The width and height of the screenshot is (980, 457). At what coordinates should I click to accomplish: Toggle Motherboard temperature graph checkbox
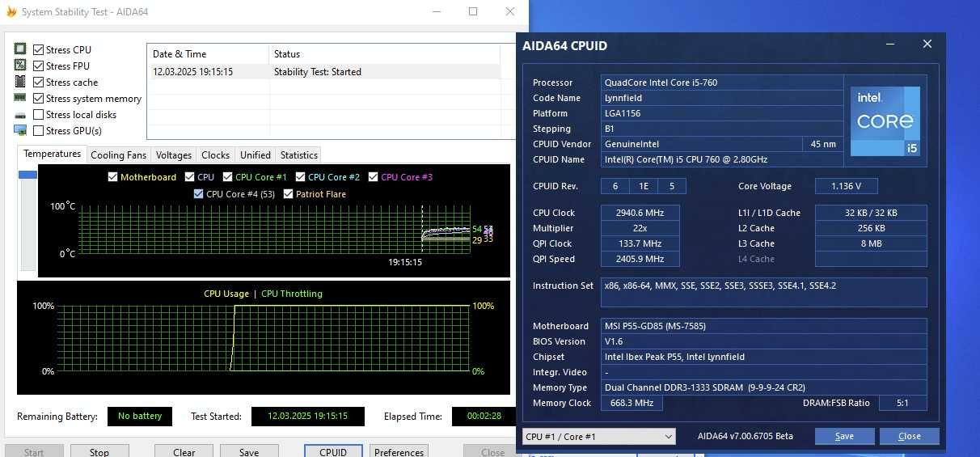[112, 177]
